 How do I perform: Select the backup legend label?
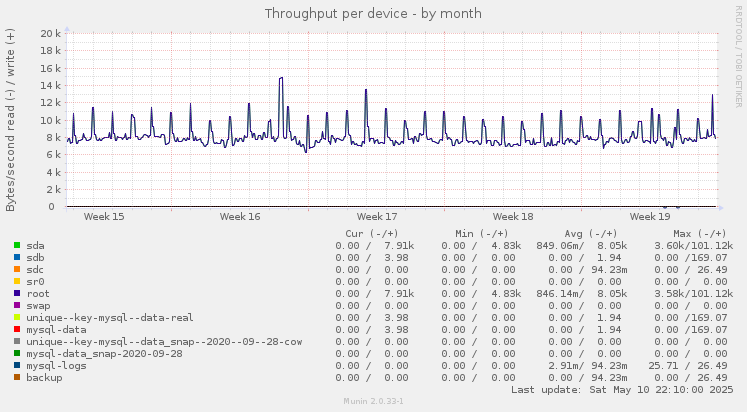coord(44,378)
